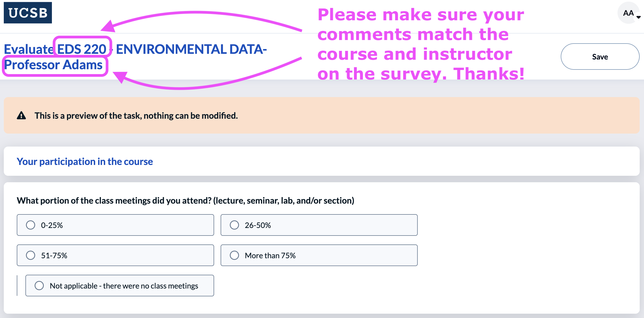Choose the 51-75% attendance radio button
This screenshot has height=318, width=644.
pos(31,255)
